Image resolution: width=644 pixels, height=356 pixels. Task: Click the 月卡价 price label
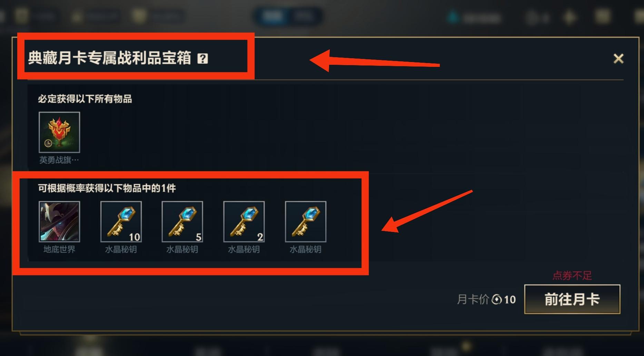pos(473,299)
